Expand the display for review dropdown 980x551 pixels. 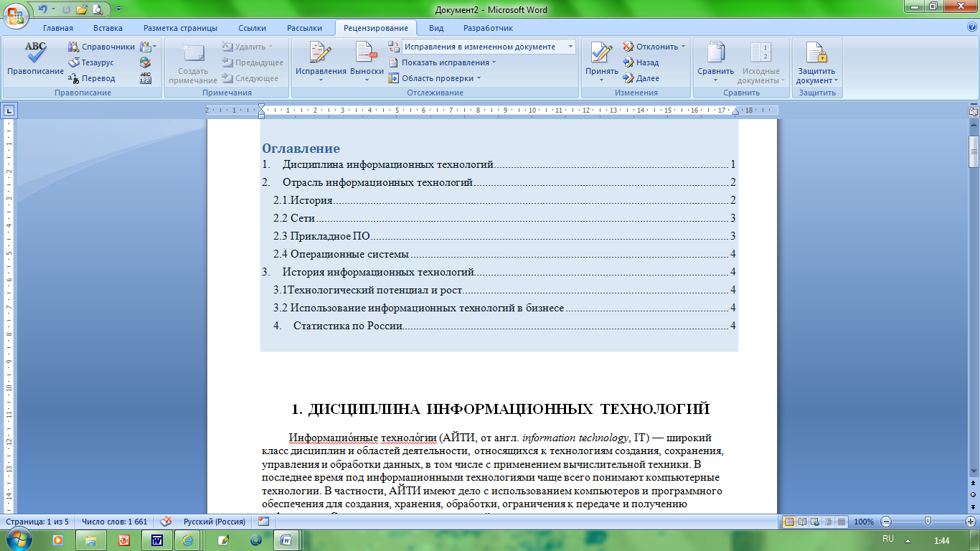571,47
